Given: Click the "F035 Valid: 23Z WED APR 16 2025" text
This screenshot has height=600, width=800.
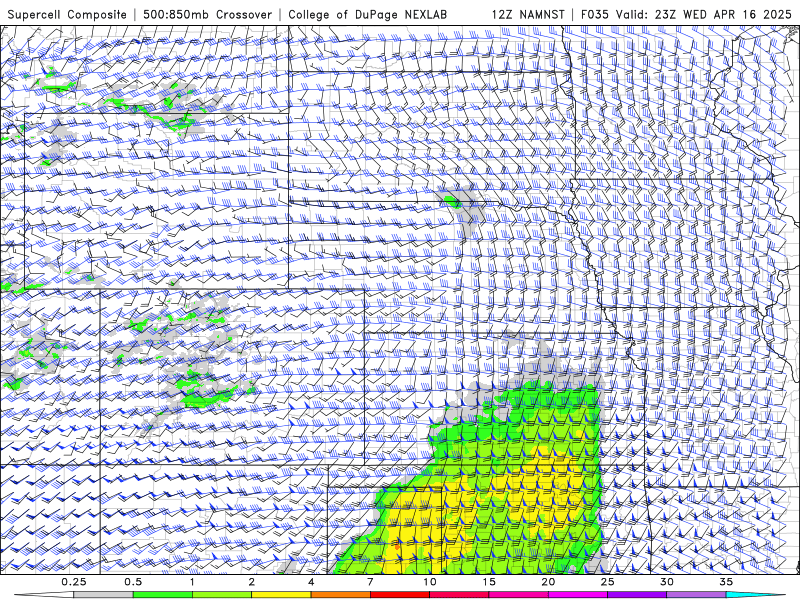Looking at the screenshot, I should click(686, 14).
